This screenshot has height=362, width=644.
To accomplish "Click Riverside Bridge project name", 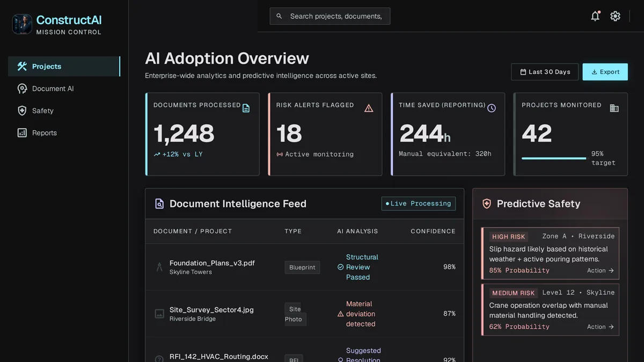I will tap(193, 319).
